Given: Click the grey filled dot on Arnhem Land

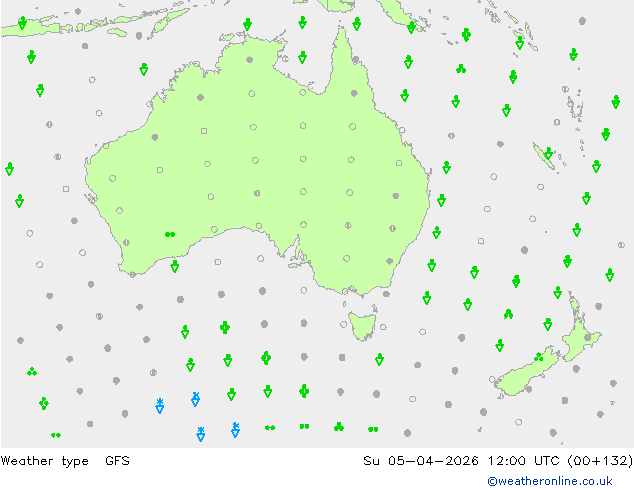Looking at the screenshot, I should [x=249, y=60].
